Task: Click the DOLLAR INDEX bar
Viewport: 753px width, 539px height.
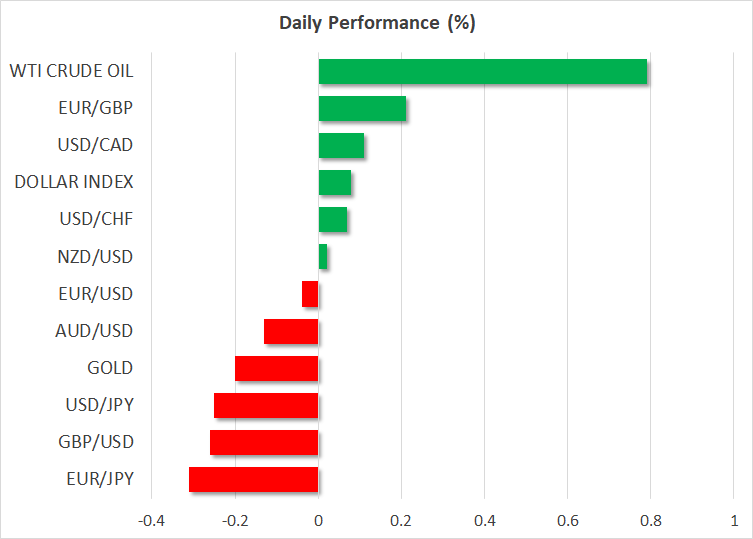Action: coord(335,183)
